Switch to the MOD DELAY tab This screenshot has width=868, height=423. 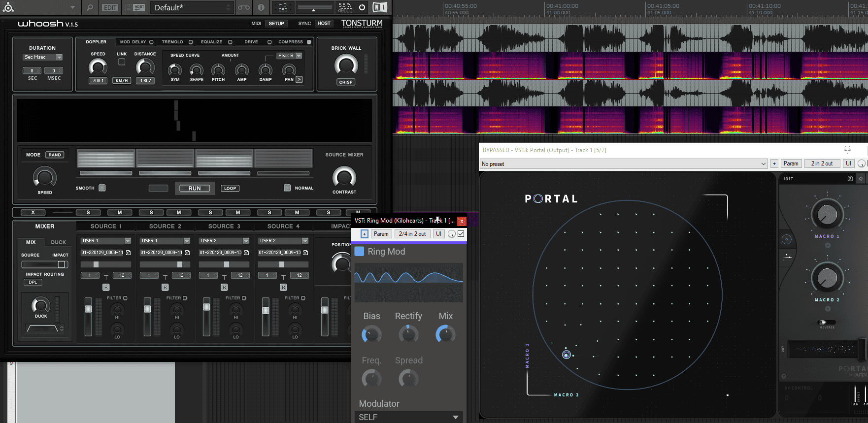pos(133,42)
